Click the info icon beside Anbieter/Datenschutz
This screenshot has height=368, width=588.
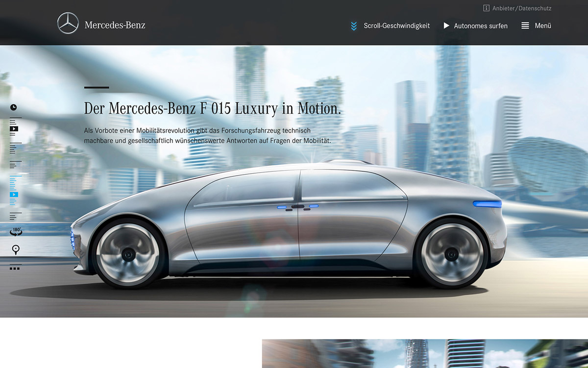pyautogui.click(x=486, y=8)
